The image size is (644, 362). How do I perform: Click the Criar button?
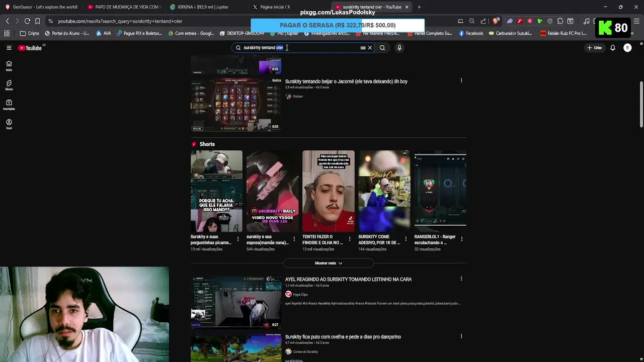[594, 48]
